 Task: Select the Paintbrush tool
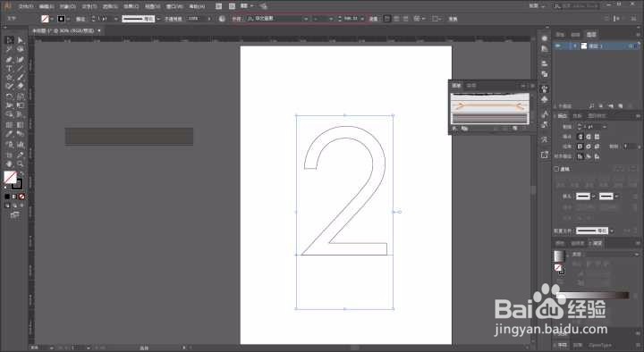pos(20,78)
